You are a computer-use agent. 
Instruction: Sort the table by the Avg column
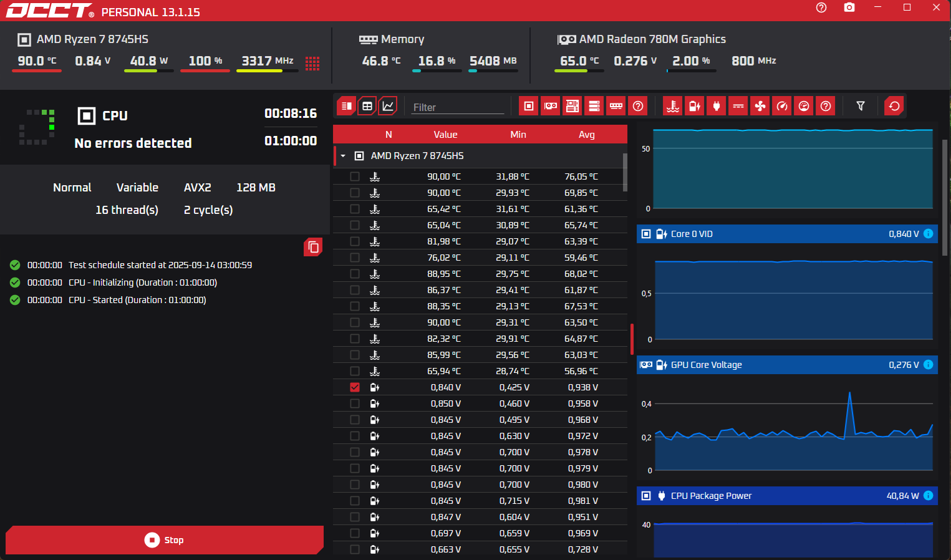pos(587,135)
